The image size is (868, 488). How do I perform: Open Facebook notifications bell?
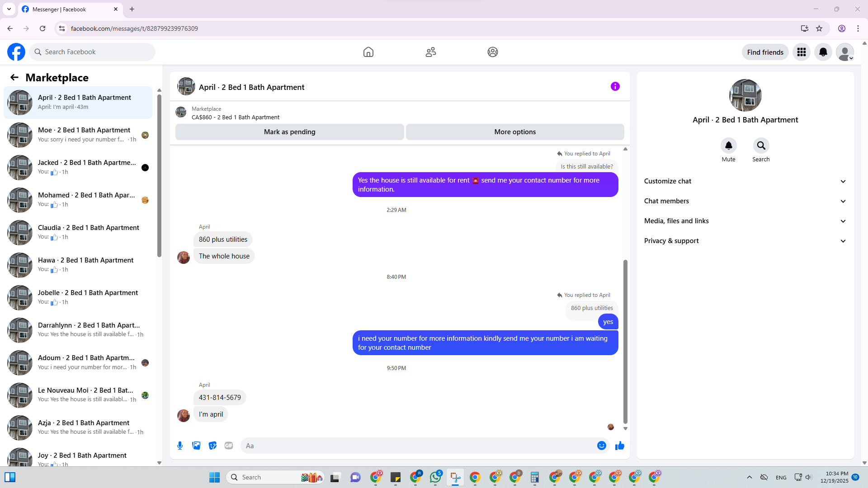click(x=823, y=52)
